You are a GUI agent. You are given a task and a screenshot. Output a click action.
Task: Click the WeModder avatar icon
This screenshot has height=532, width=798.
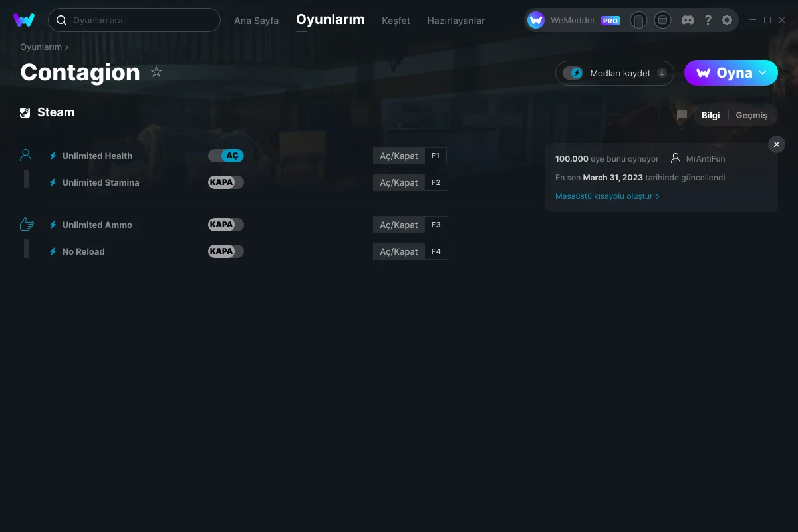(536, 20)
